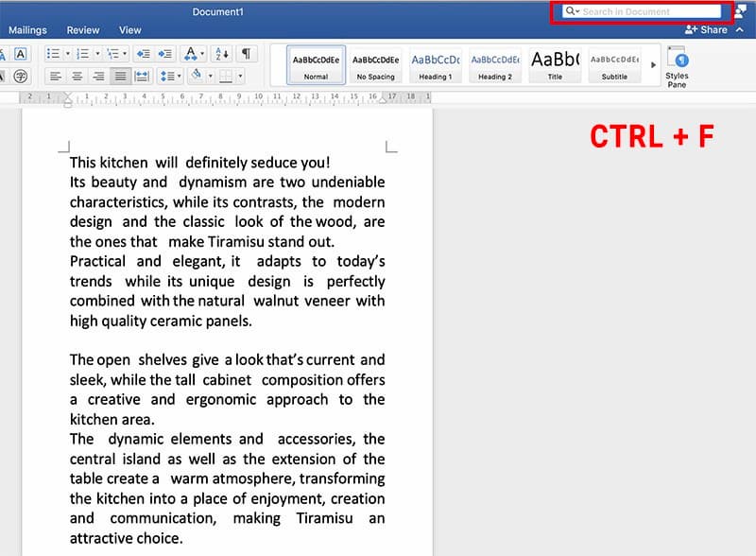Increase the paragraph indent
This screenshot has width=756, height=556.
(x=164, y=54)
